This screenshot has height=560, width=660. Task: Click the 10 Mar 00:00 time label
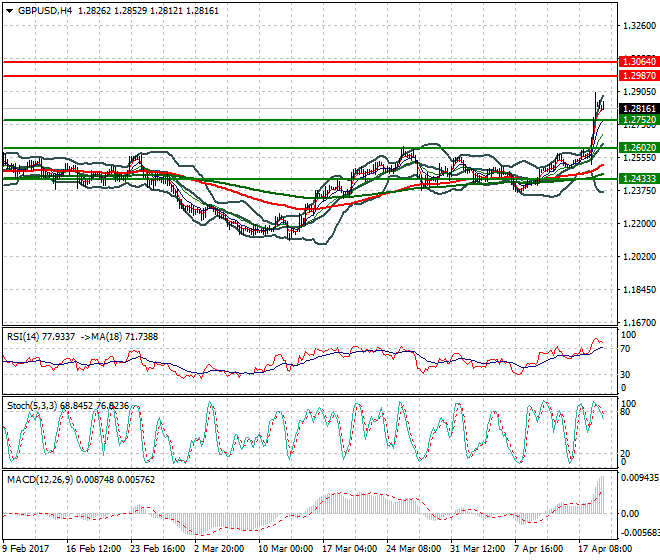pyautogui.click(x=285, y=549)
